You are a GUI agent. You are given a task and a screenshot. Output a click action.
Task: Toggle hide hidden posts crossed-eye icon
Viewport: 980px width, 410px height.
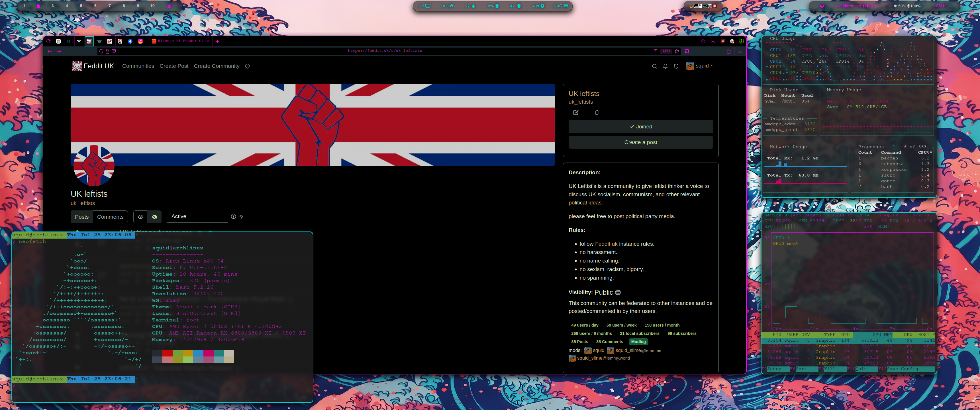pyautogui.click(x=154, y=217)
